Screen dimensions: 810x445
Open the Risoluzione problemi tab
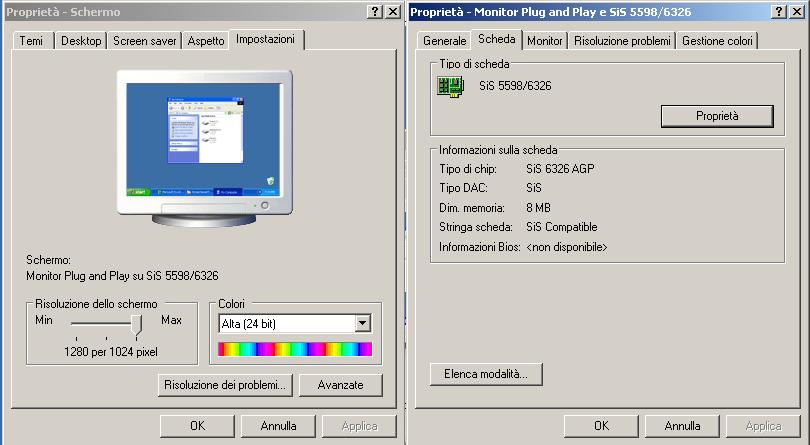coord(622,41)
